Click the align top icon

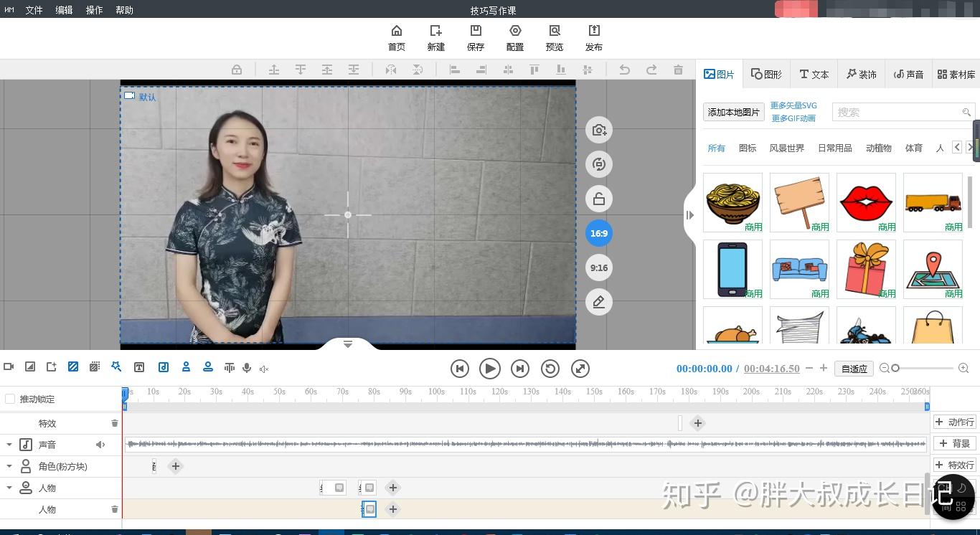(534, 70)
